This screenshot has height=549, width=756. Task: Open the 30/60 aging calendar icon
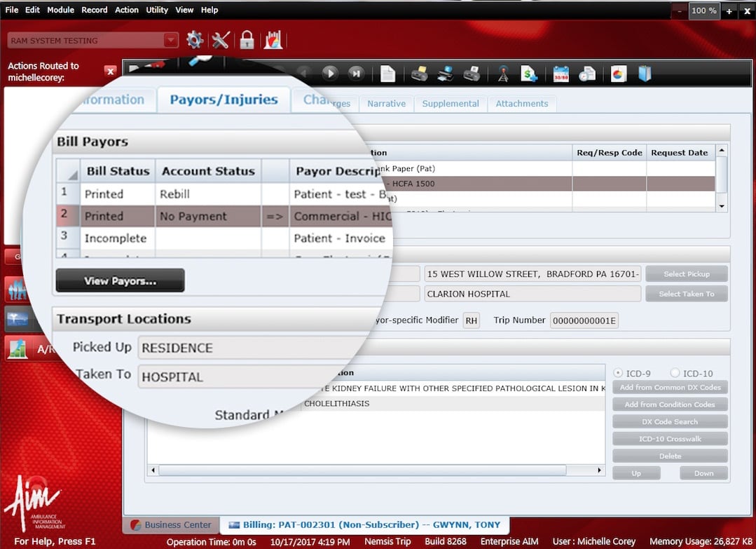561,73
